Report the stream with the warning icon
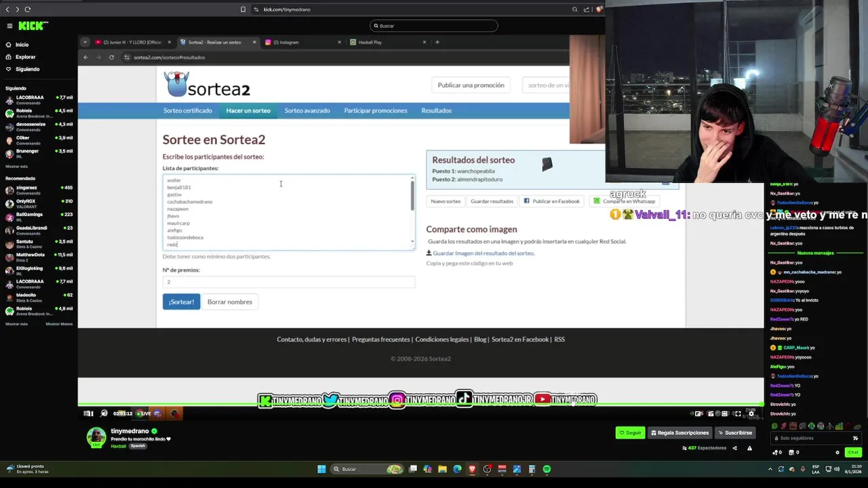 click(x=749, y=448)
